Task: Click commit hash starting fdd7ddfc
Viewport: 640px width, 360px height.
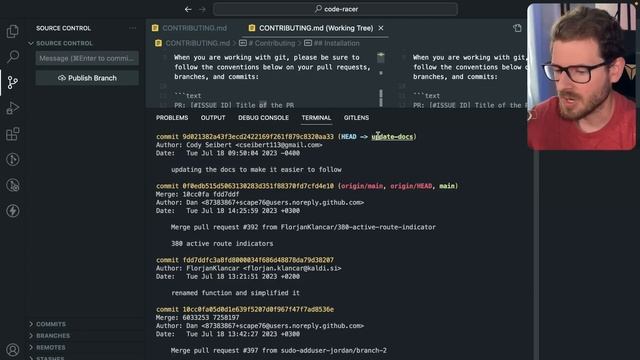Action: point(258,260)
